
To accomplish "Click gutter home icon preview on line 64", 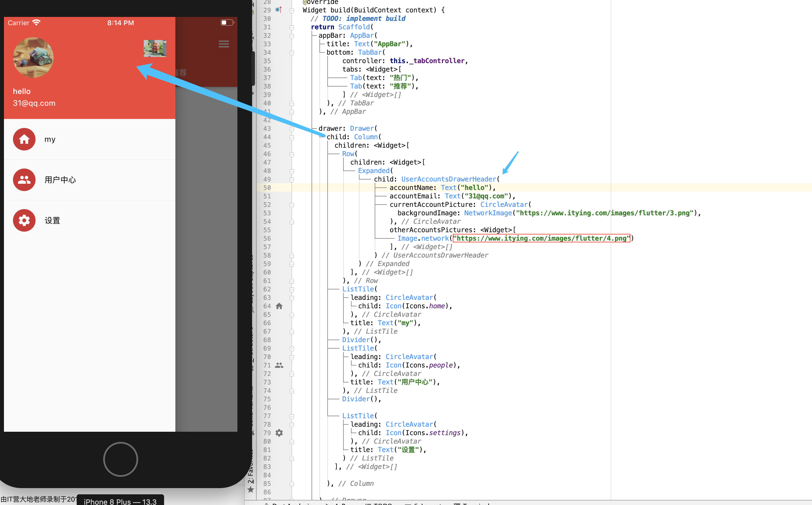I will pyautogui.click(x=279, y=306).
